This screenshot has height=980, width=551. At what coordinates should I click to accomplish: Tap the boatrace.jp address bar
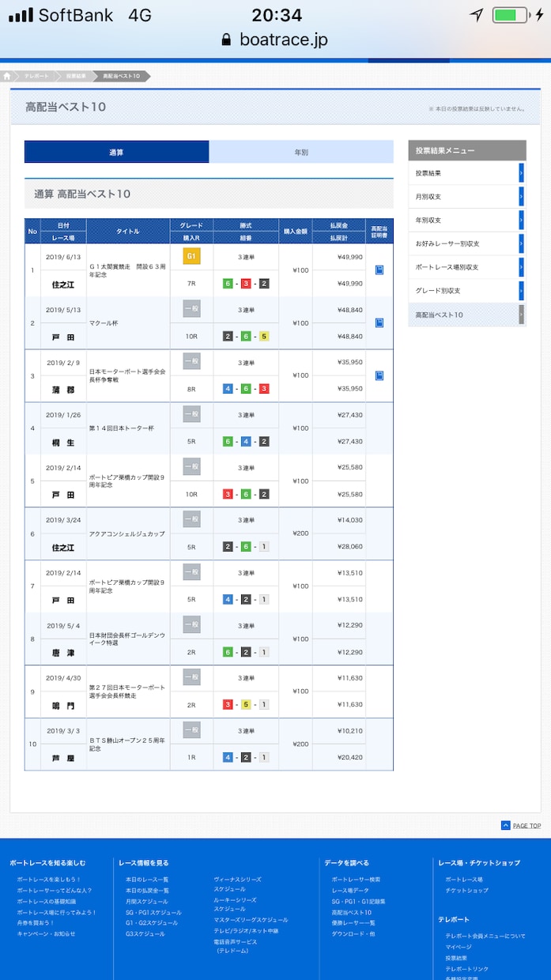coord(275,40)
